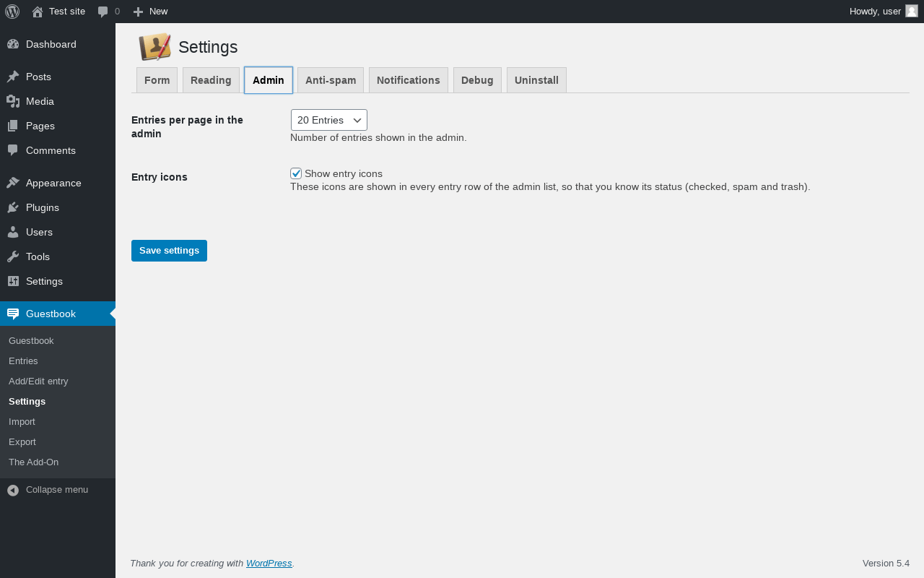Select the Admin tab

coord(269,80)
